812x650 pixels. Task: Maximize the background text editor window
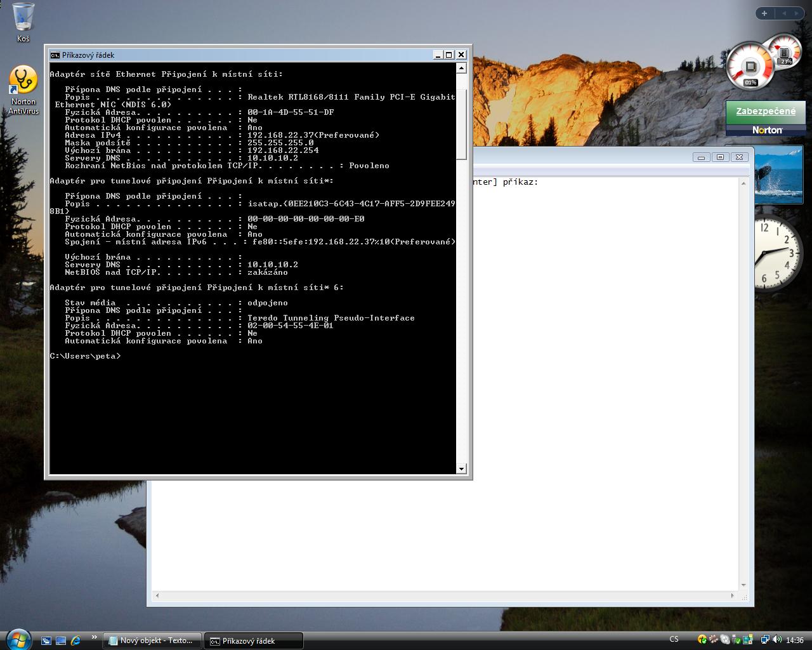720,157
